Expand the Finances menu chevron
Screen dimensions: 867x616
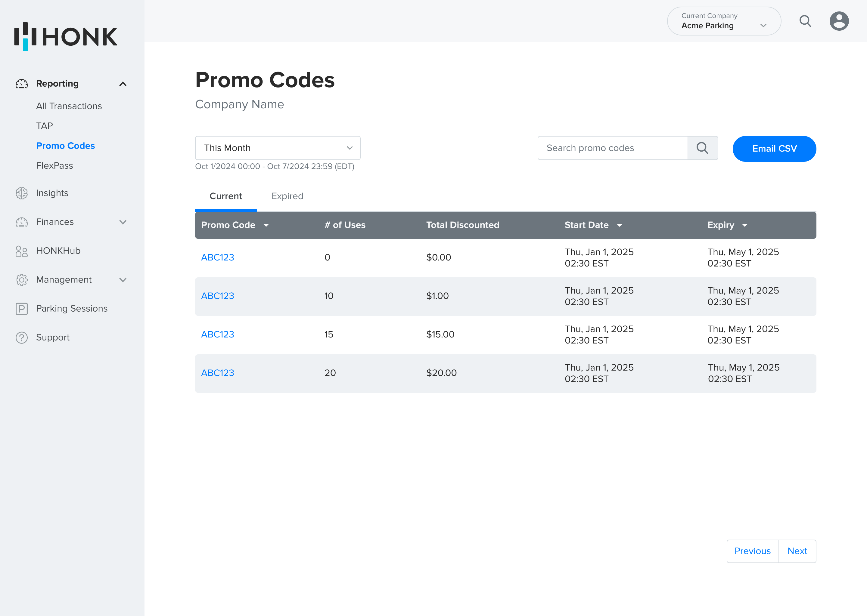(x=123, y=222)
